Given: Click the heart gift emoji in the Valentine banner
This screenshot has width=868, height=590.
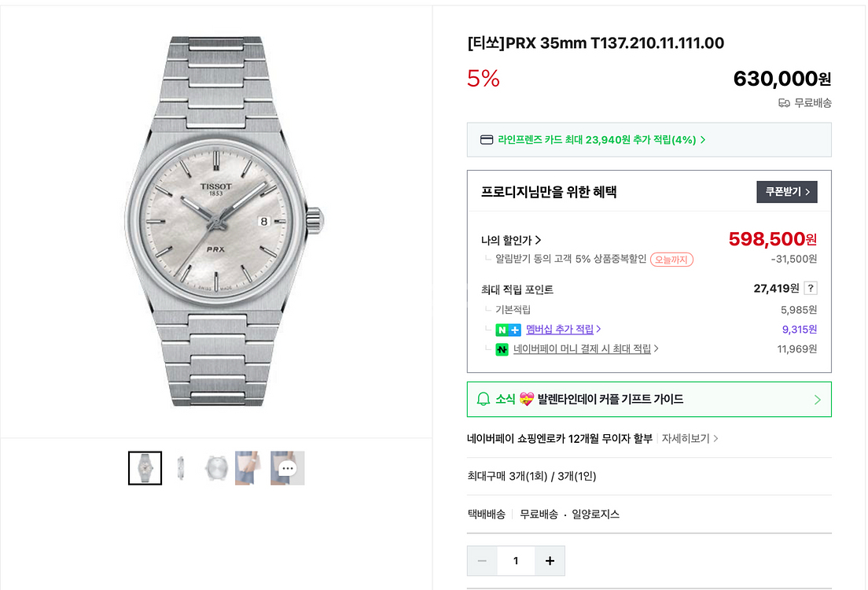Looking at the screenshot, I should (527, 400).
